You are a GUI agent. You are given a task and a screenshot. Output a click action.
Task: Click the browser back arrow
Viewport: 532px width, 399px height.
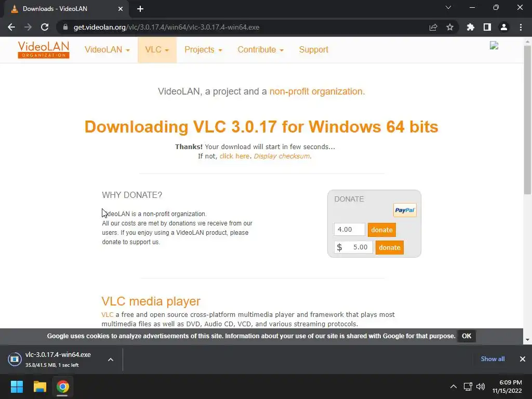tap(11, 27)
